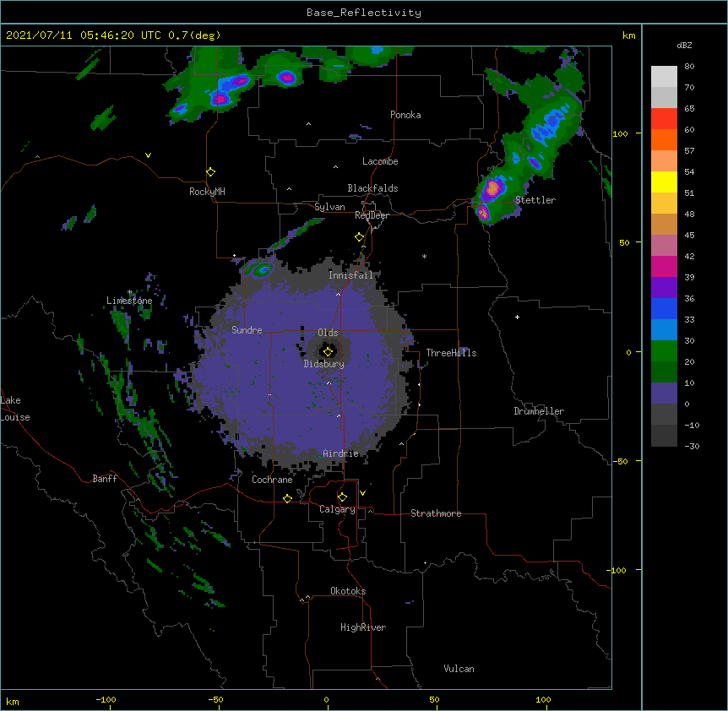
Task: Click the Limestone label
Action: pos(129,301)
